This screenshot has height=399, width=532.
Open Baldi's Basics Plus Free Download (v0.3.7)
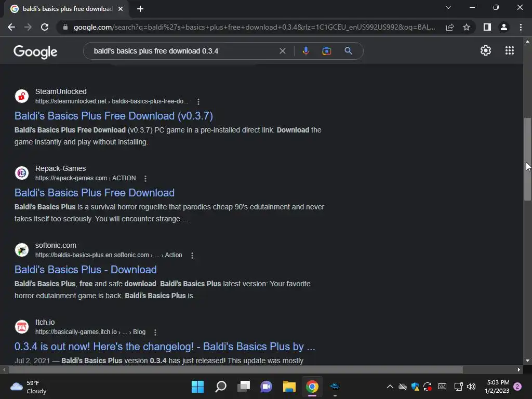point(114,116)
